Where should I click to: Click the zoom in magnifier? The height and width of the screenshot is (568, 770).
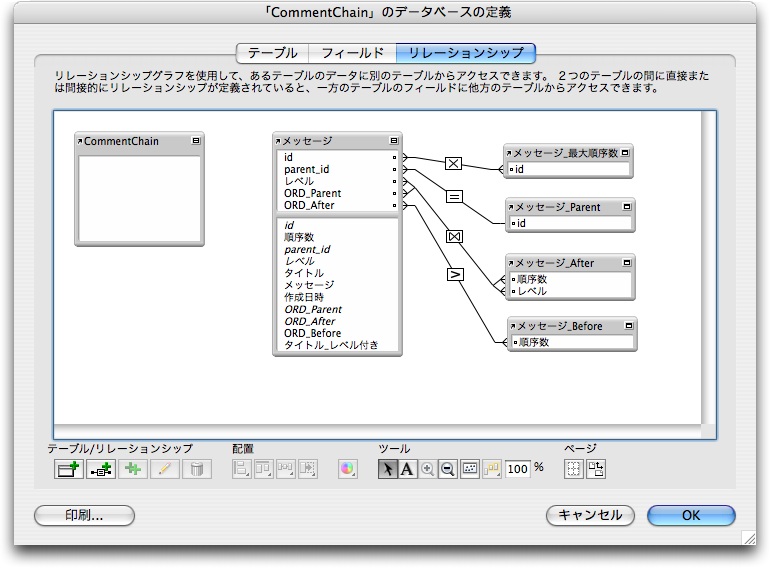[x=428, y=469]
